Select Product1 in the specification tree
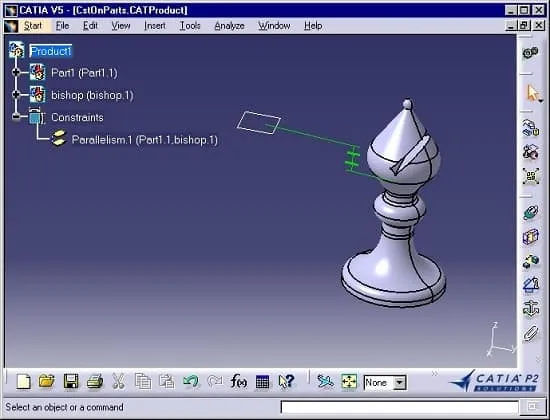 [51, 51]
